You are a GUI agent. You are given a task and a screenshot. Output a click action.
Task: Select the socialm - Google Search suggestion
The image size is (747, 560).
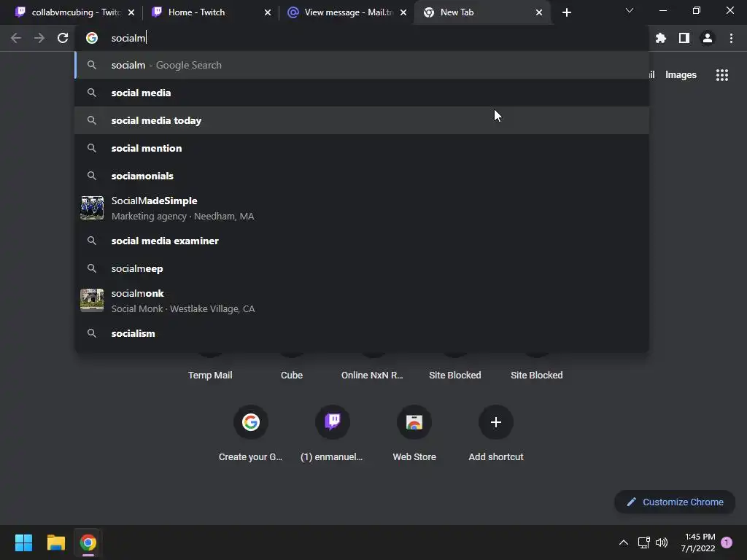pyautogui.click(x=362, y=65)
